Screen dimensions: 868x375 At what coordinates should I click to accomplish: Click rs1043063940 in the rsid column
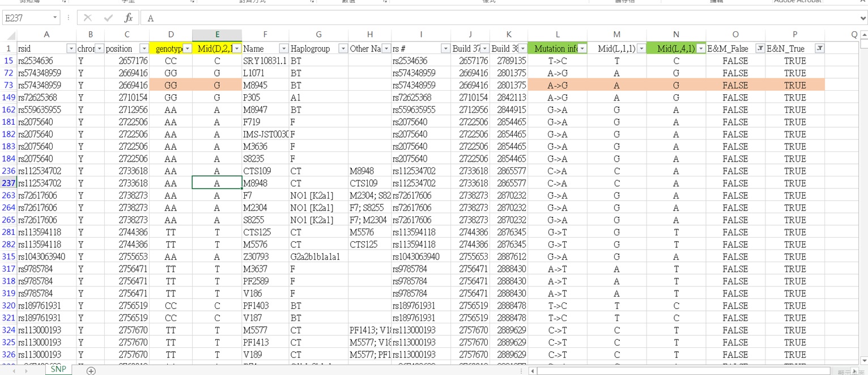(46, 257)
